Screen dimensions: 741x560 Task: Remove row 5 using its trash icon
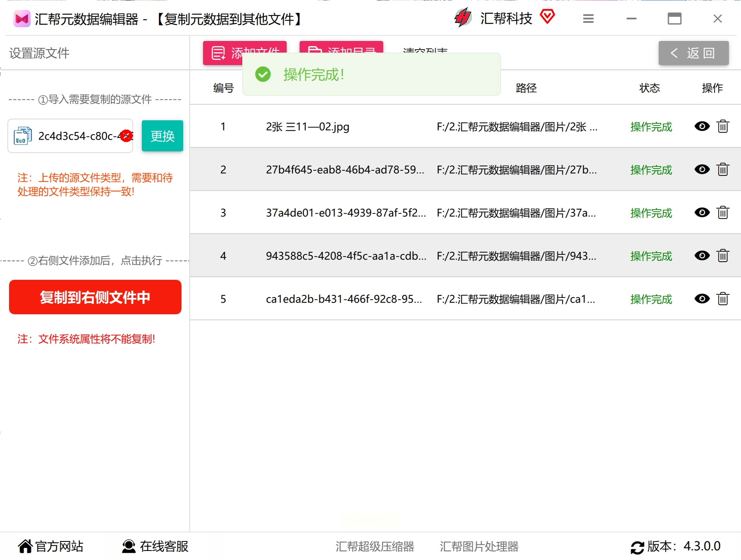722,299
